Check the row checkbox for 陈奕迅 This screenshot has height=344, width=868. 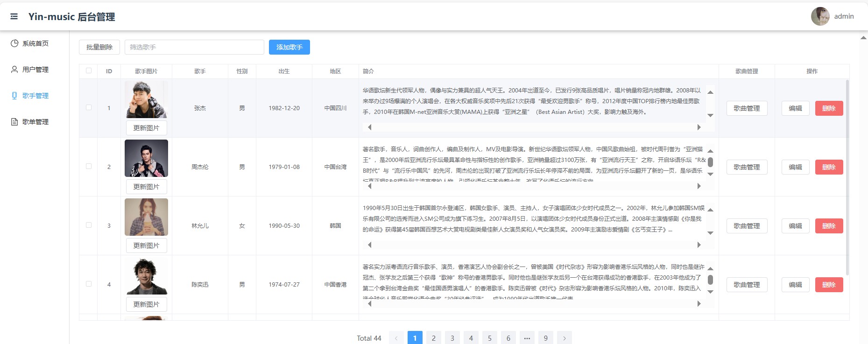point(89,284)
